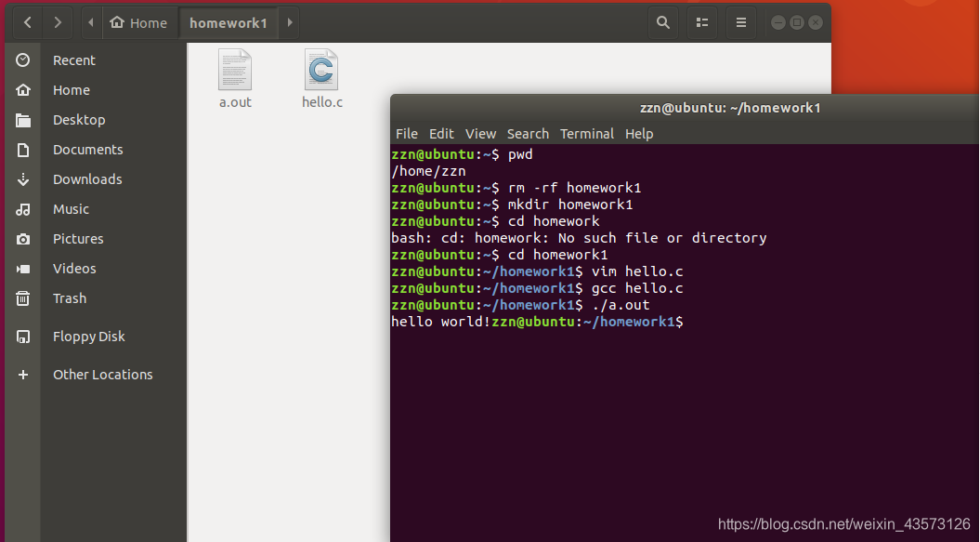Minimize the Files window
Image resolution: width=980 pixels, height=542 pixels.
click(778, 22)
